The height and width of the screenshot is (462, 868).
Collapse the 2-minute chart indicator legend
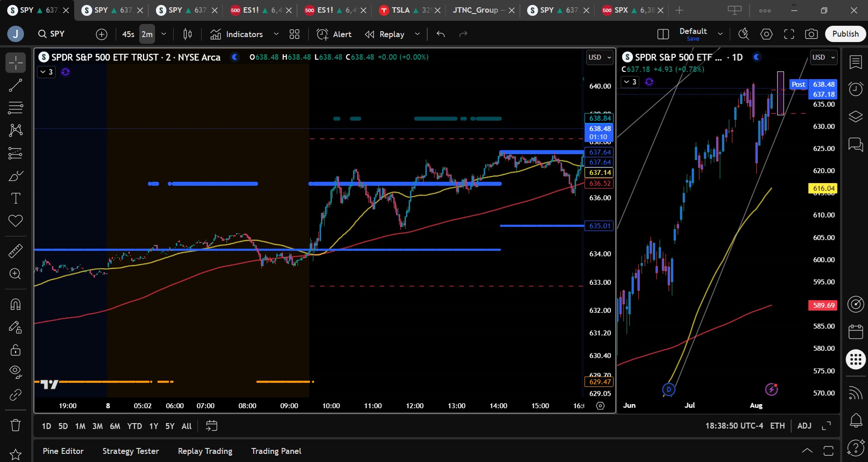(x=46, y=72)
